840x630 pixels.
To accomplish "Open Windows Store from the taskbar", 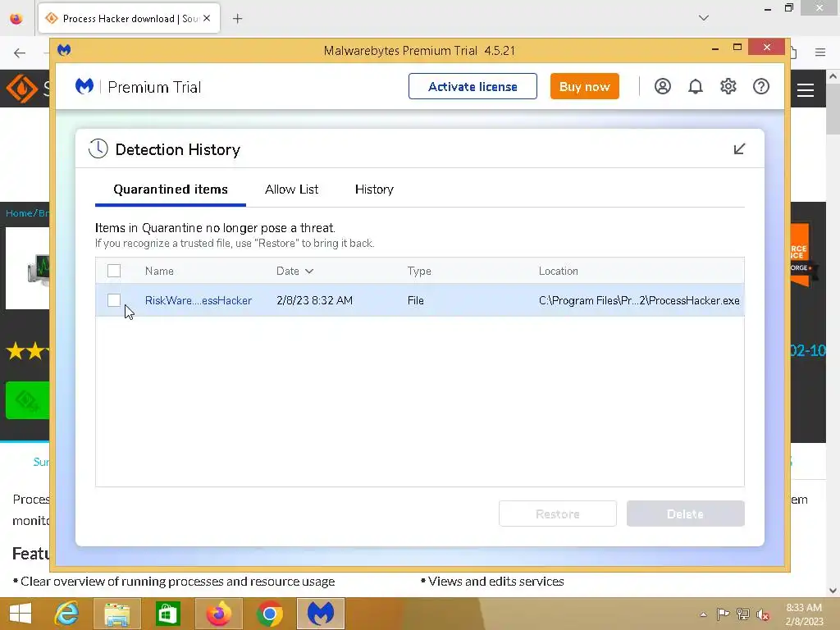I will 167,614.
